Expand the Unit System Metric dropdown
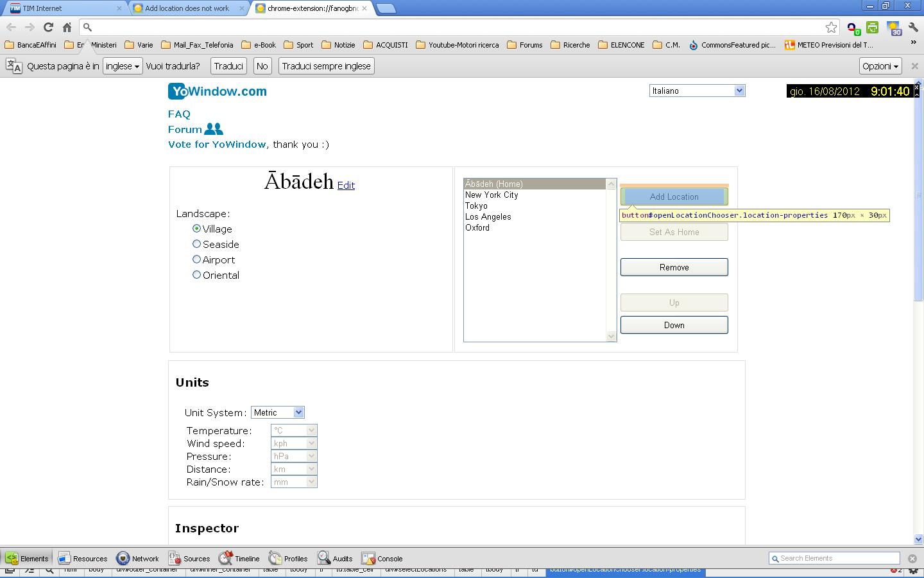The image size is (924, 578). click(x=277, y=412)
